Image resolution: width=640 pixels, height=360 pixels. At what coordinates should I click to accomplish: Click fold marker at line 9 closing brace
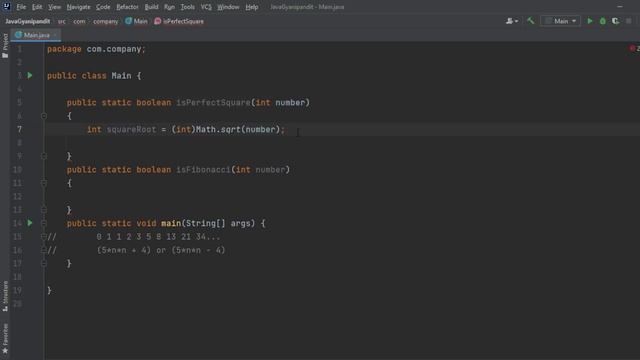coord(44,156)
